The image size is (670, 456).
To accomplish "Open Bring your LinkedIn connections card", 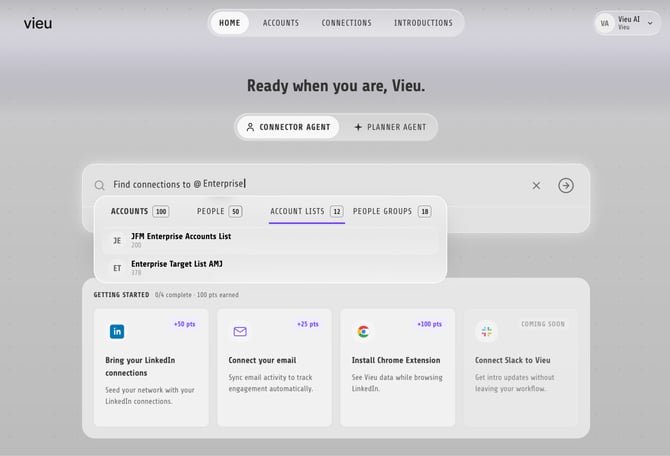I will coord(151,368).
